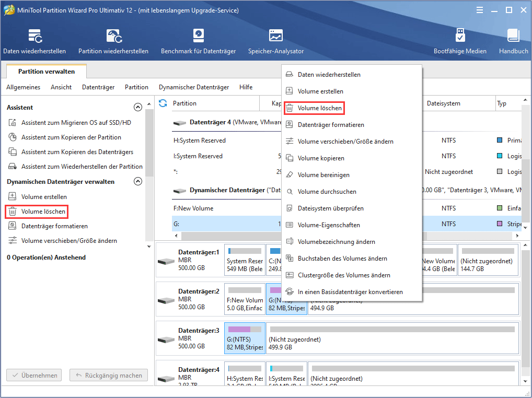Select System Reserved block on Datenträger:1
Screen dimensions: 532x398
click(245, 260)
